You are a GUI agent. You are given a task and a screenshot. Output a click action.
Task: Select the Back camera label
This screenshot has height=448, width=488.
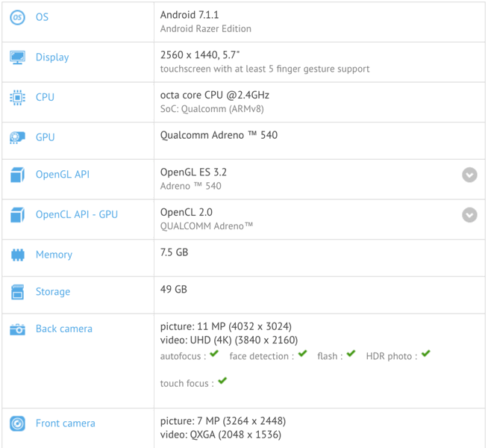(x=64, y=329)
